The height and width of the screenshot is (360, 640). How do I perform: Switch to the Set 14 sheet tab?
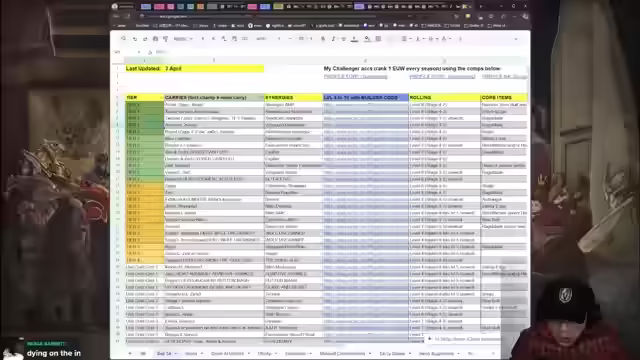[x=164, y=353]
